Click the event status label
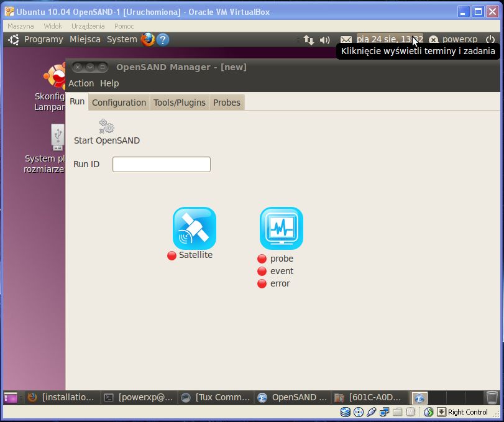Screen dimensions: 504x422 point(282,271)
